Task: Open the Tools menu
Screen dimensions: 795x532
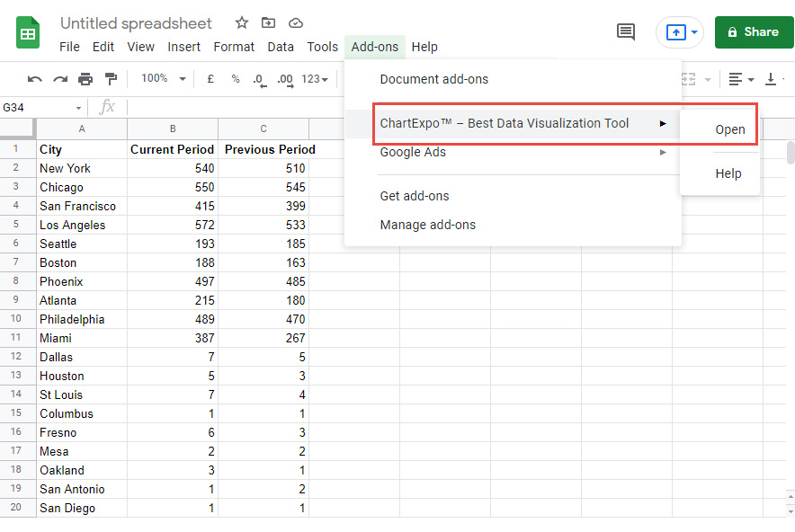Action: (x=323, y=47)
